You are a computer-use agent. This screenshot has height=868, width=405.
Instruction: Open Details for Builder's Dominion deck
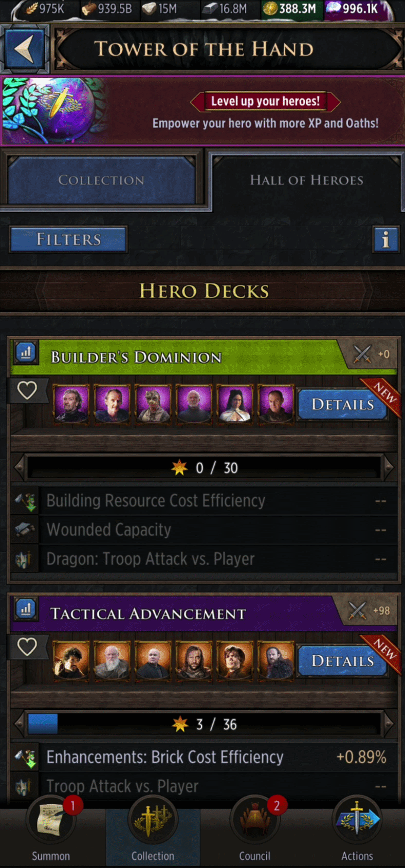(x=342, y=405)
